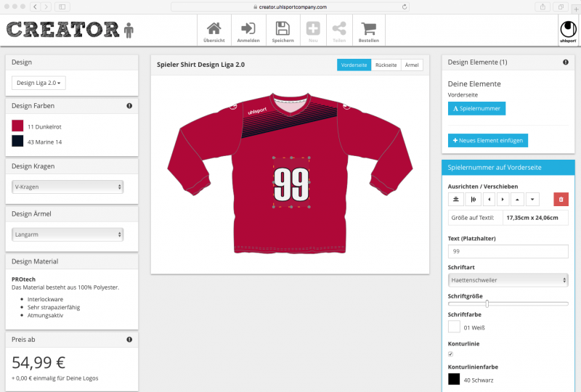The image size is (581, 392).
Task: Open the Design Liga 2.0 dropdown
Action: coord(38,83)
